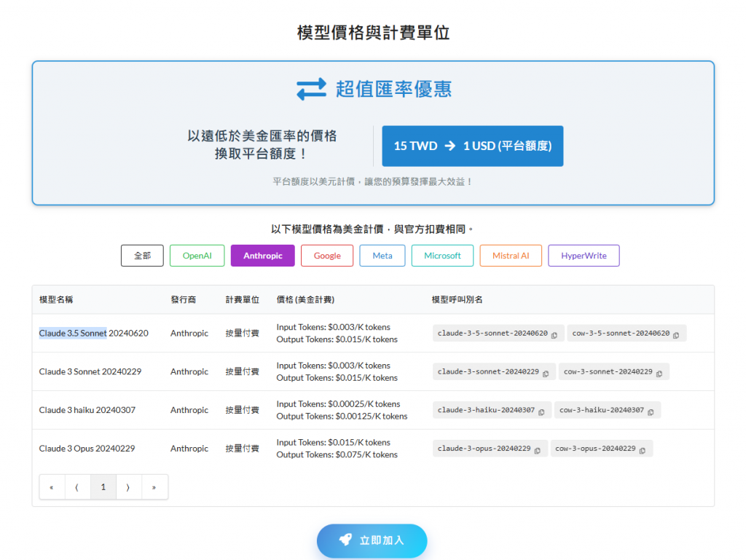The image size is (746, 560).
Task: Copy the claude-3-5-sonnet-20240620 alias
Action: pos(554,335)
